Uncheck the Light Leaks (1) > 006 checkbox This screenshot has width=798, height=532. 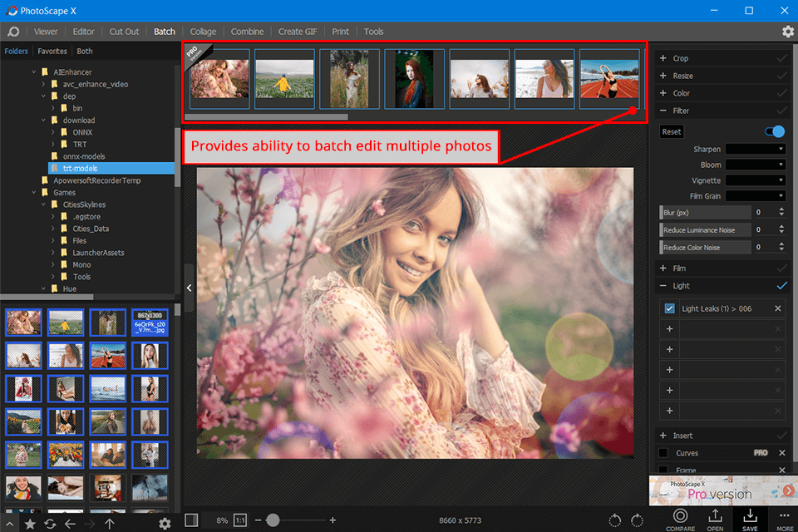coord(669,308)
